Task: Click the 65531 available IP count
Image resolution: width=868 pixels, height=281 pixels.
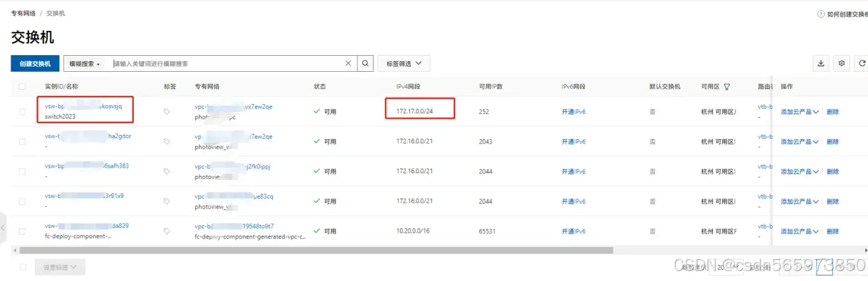Action: click(488, 231)
